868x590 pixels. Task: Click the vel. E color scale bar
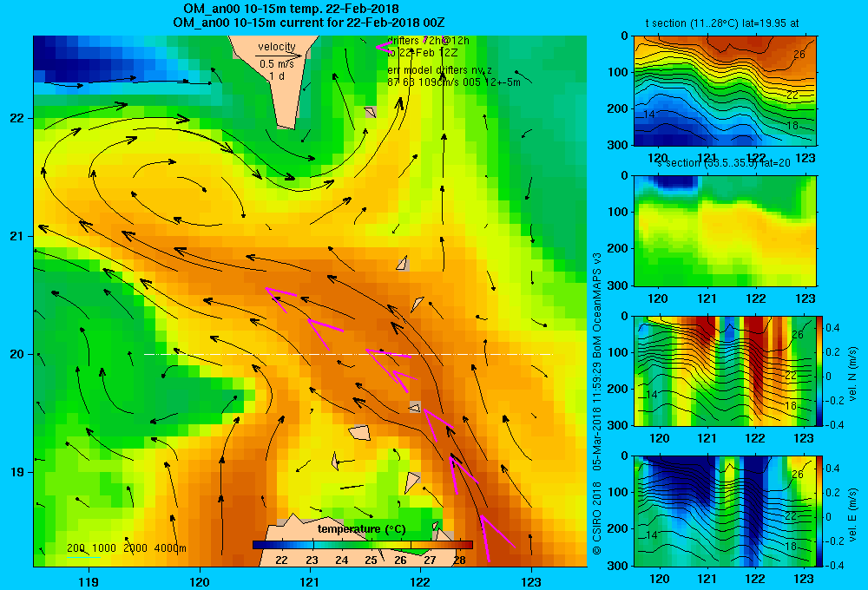click(x=819, y=511)
